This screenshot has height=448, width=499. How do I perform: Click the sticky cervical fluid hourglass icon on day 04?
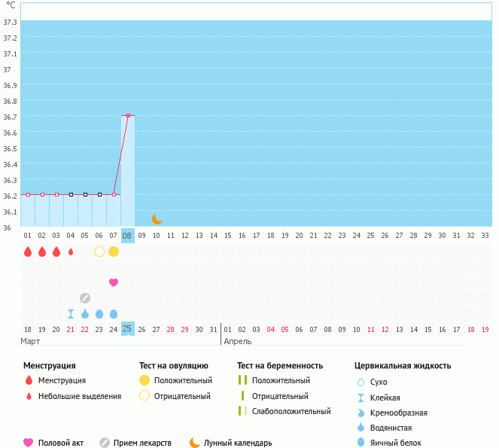pos(71,314)
